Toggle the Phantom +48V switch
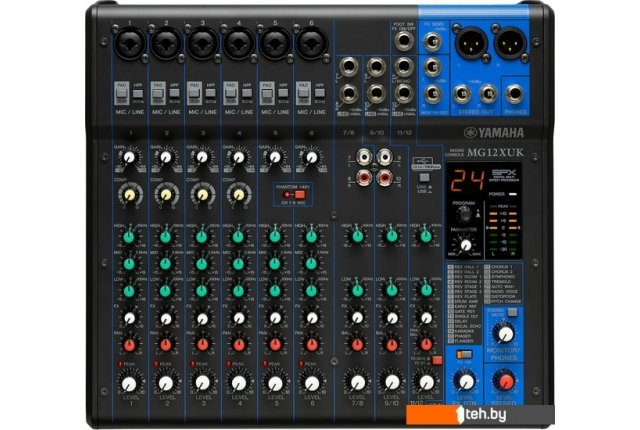640x430 pixels. point(296,192)
